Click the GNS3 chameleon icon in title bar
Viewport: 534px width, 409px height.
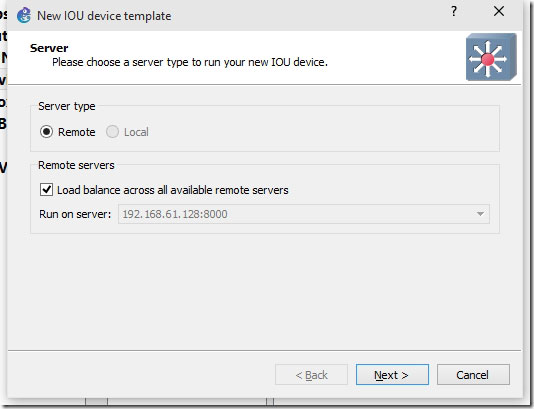click(24, 15)
